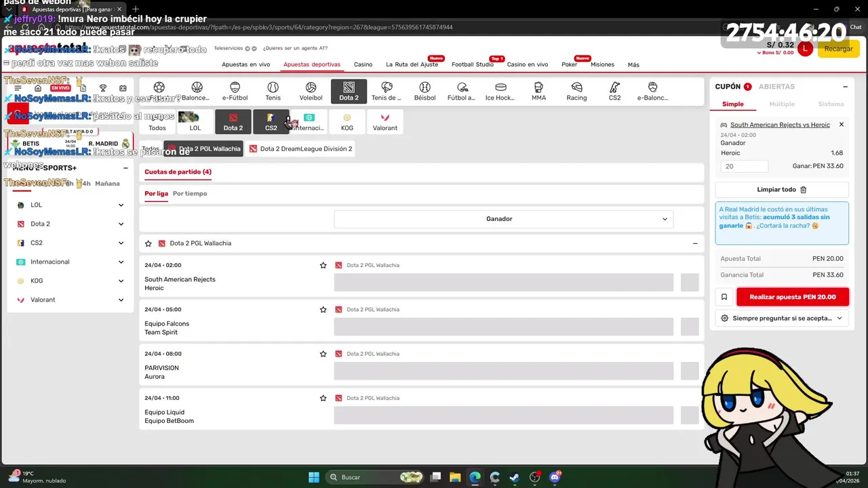
Task: Click Realizar apuesta PEN 20.00 button
Action: [793, 297]
